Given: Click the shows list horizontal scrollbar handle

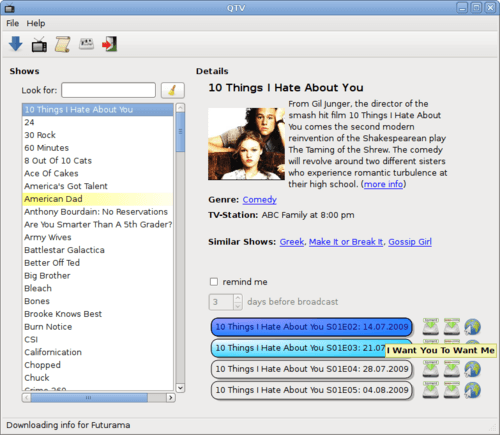Looking at the screenshot, I should (x=89, y=397).
